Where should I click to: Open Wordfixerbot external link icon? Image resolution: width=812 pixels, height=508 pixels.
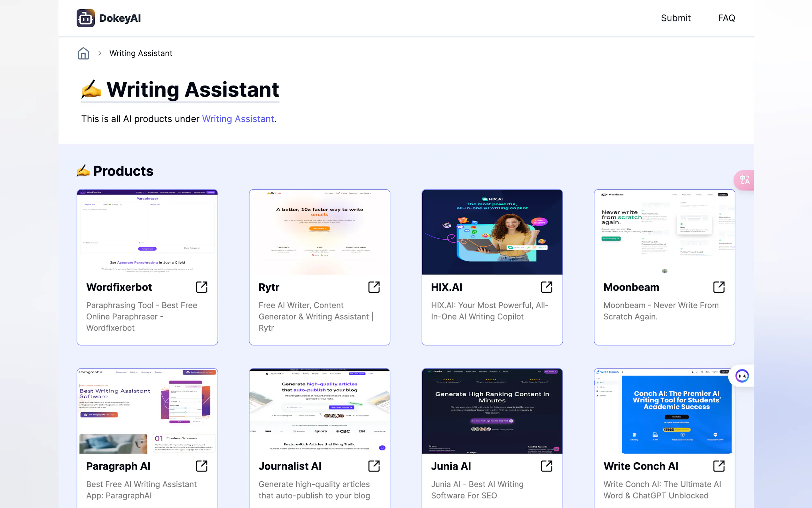201,287
